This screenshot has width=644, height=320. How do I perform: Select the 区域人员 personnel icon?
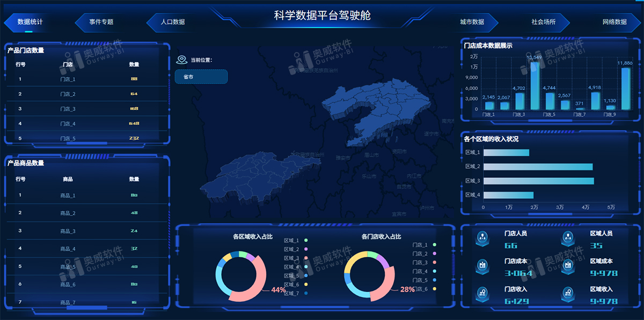point(568,237)
